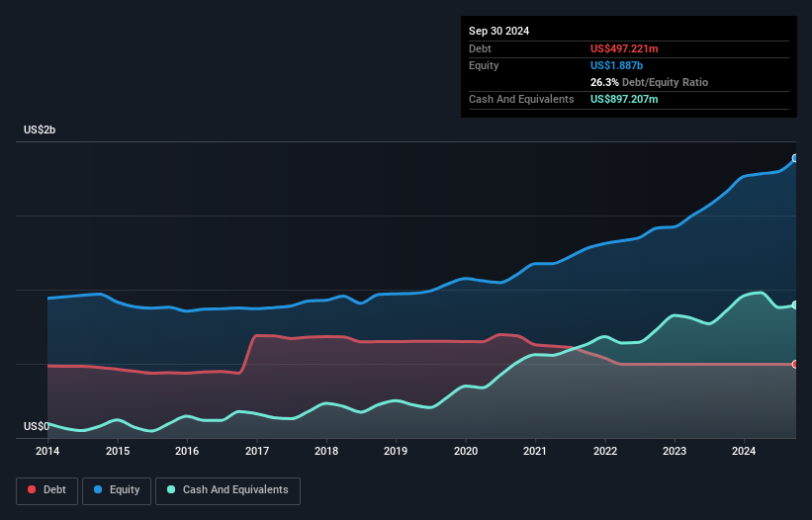Select the blue Equity endpoint marker
The height and width of the screenshot is (520, 812).
coord(795,158)
